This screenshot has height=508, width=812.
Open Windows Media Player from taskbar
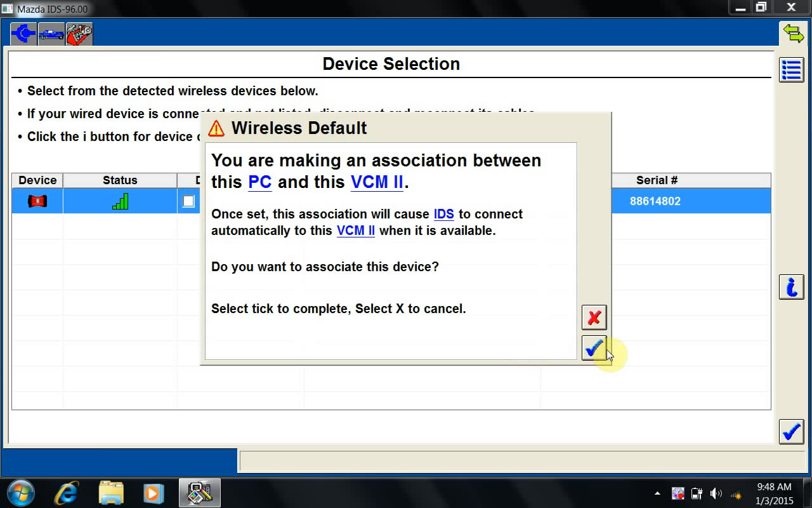(154, 493)
